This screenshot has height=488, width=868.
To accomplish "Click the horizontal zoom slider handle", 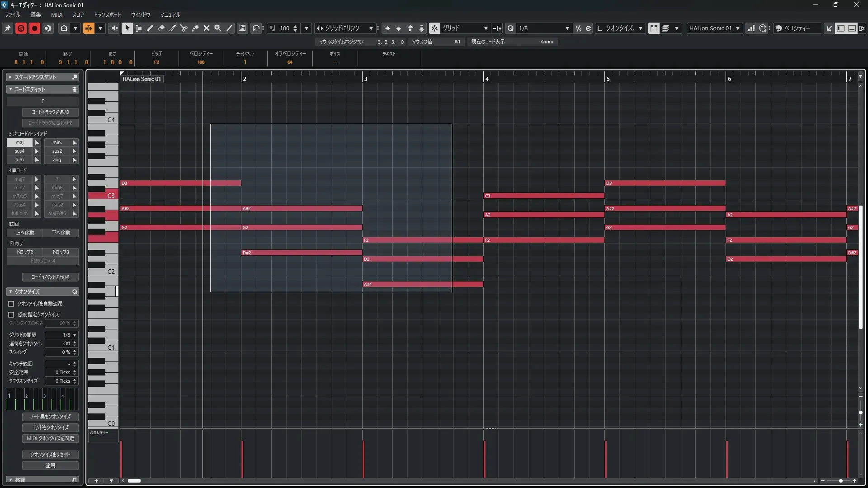I will 840,481.
